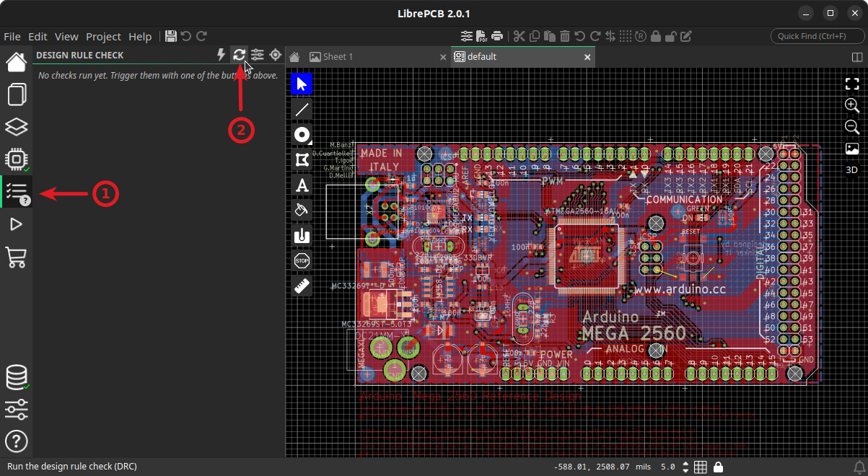Open the shopping cart order panel

point(16,257)
